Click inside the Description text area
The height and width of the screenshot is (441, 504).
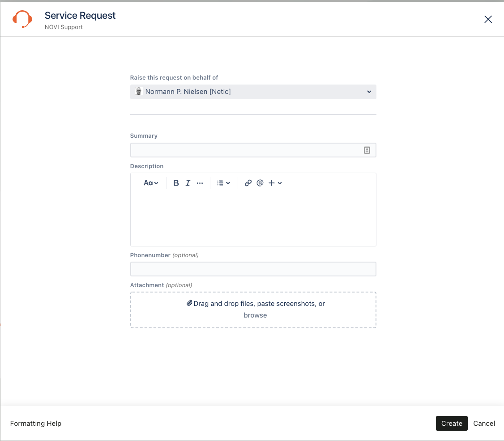[253, 218]
